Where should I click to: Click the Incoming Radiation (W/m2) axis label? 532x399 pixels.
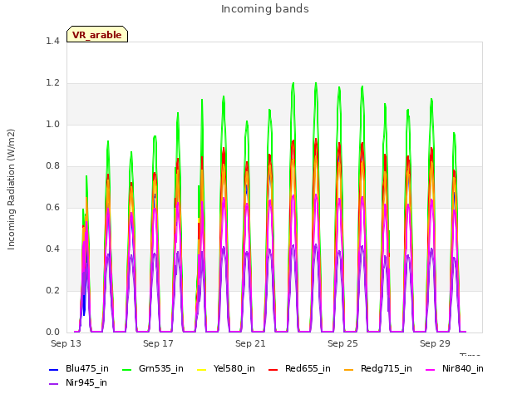[11, 190]
